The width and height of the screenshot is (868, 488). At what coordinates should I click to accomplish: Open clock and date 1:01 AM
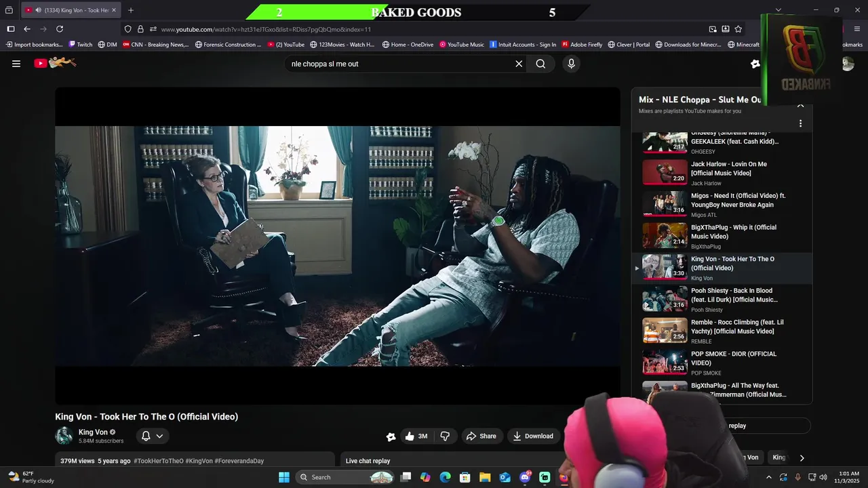(x=849, y=477)
